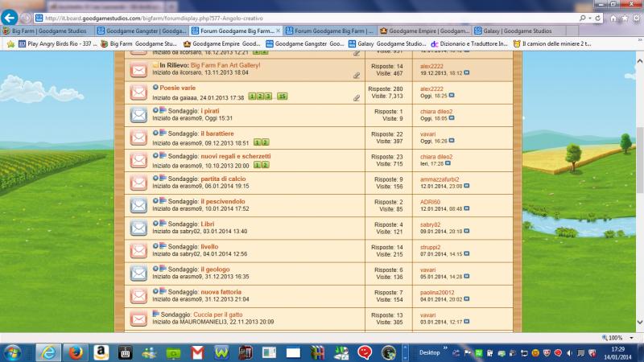Viewport: 644px width, 362px height.
Task: View profile of user paolina20012
Action: 437,293
